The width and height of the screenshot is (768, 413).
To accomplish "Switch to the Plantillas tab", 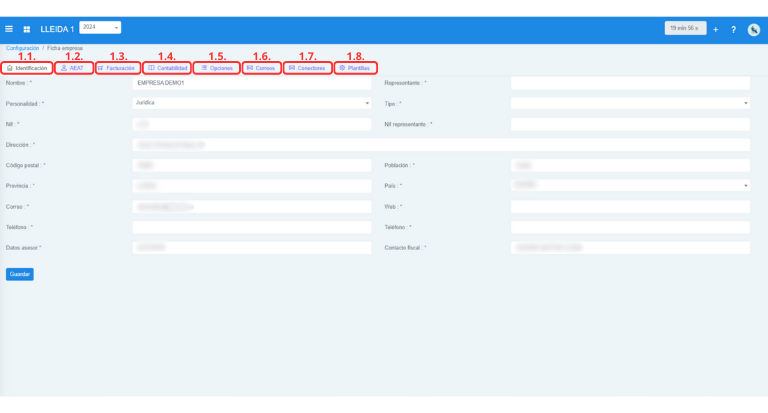I will [356, 68].
